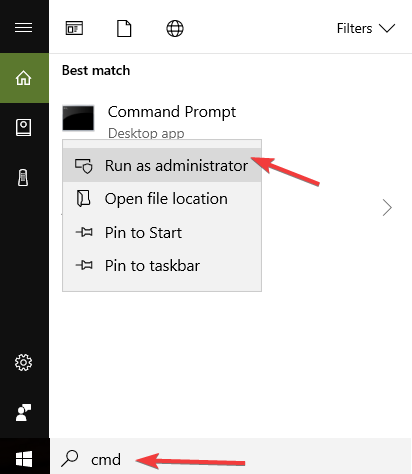Select the Home icon in the sidebar
This screenshot has width=412, height=474.
(x=24, y=78)
